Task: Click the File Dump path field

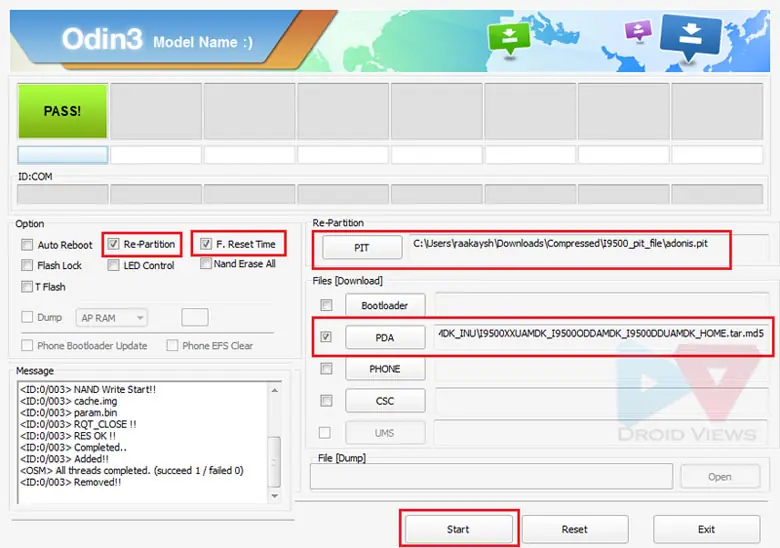Action: click(x=491, y=476)
